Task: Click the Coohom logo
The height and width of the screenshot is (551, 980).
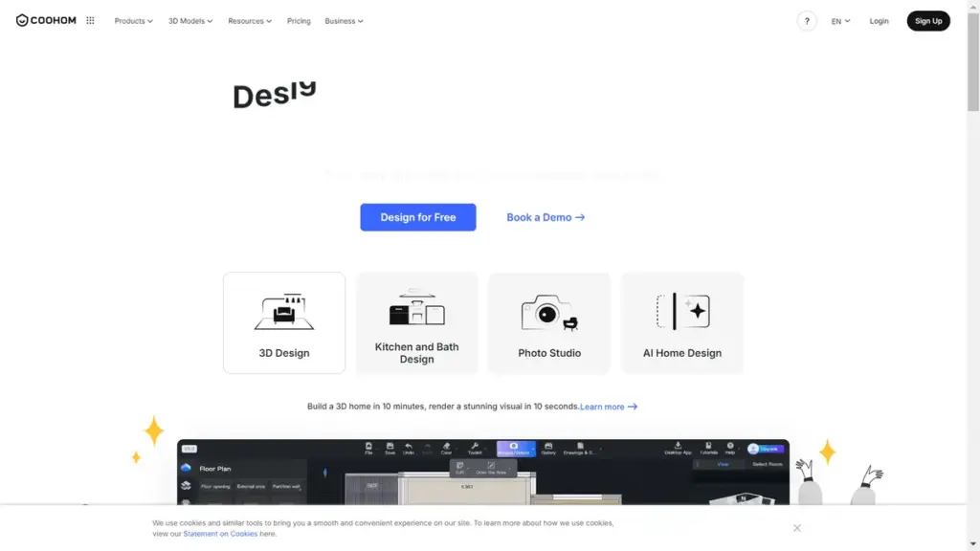Action: [x=46, y=21]
